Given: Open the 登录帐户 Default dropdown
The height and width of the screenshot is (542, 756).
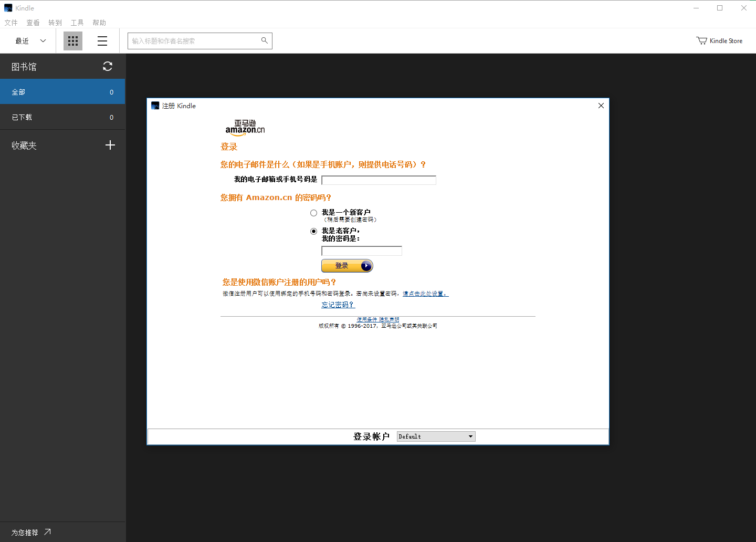Looking at the screenshot, I should 436,436.
